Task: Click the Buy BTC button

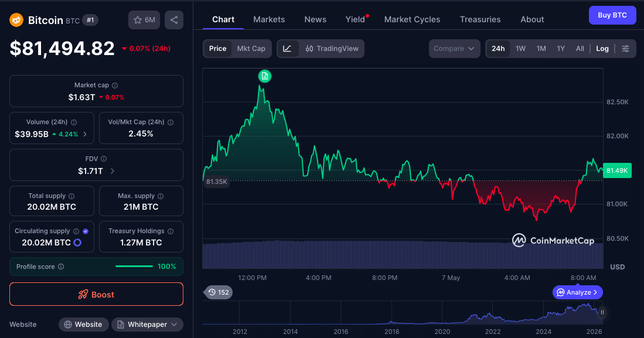Action: click(612, 15)
